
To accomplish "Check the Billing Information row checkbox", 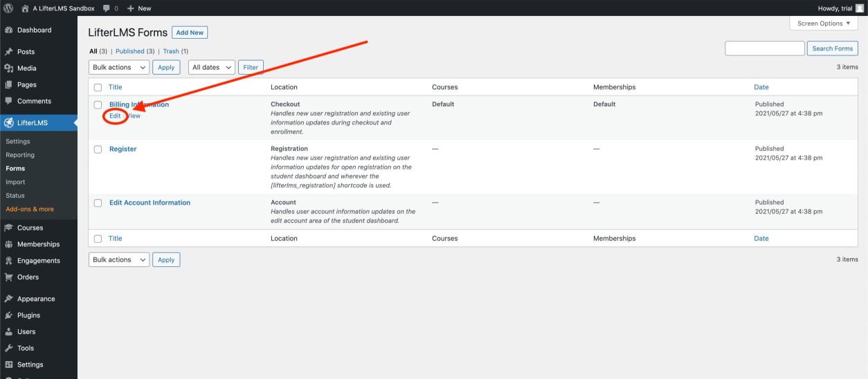I will pos(98,105).
